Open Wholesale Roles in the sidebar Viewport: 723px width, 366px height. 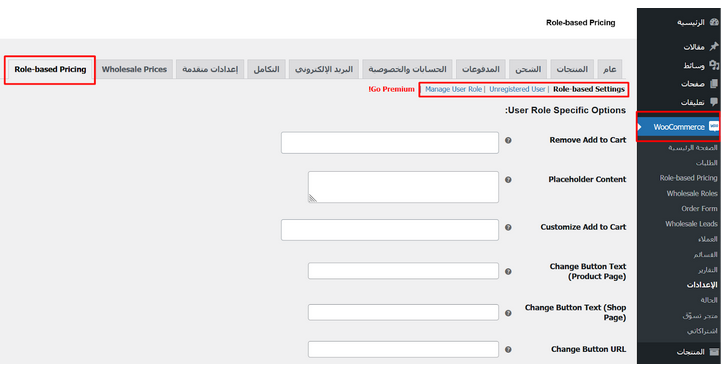point(692,194)
